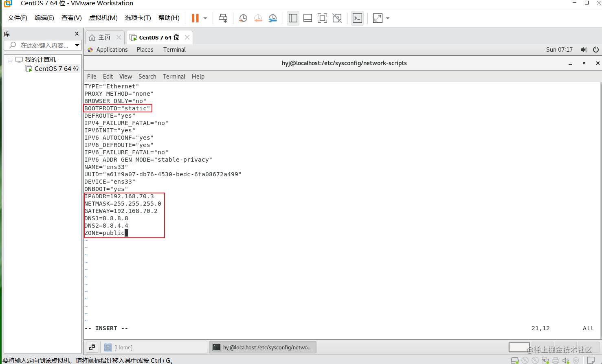Send Ctrl+Alt+Del to the virtual machine
Screen dimensions: 602x364
(223, 18)
